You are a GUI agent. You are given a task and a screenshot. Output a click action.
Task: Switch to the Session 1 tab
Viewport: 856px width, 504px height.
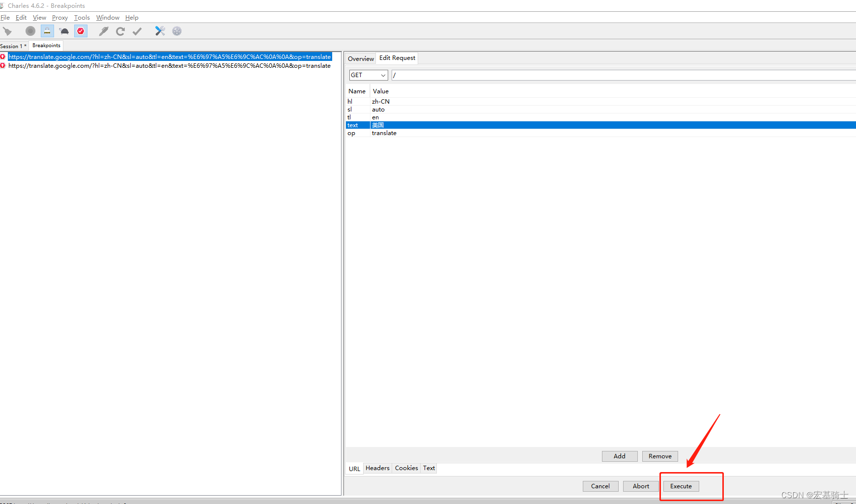pos(13,46)
